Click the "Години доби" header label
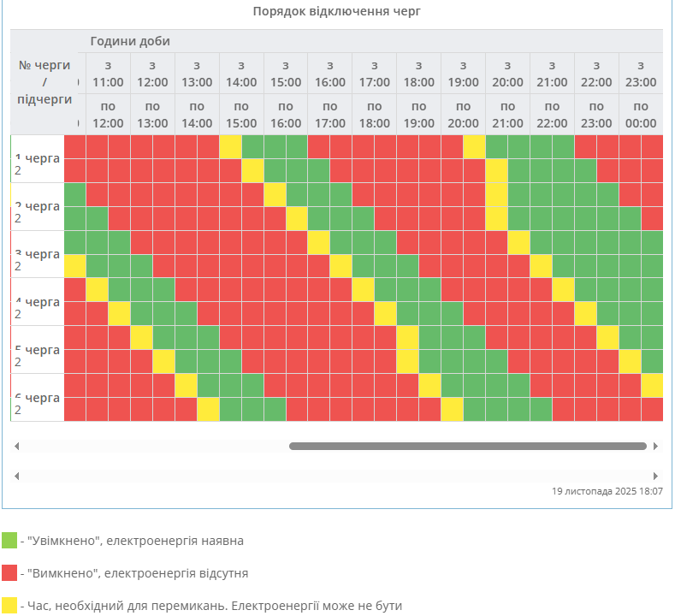675x616 pixels. [130, 41]
